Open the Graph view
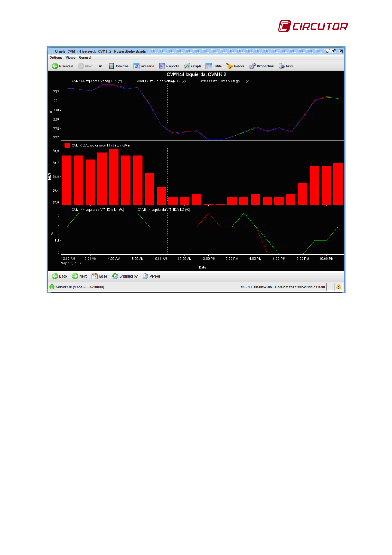Image resolution: width=392 pixels, height=555 pixels. [192, 66]
